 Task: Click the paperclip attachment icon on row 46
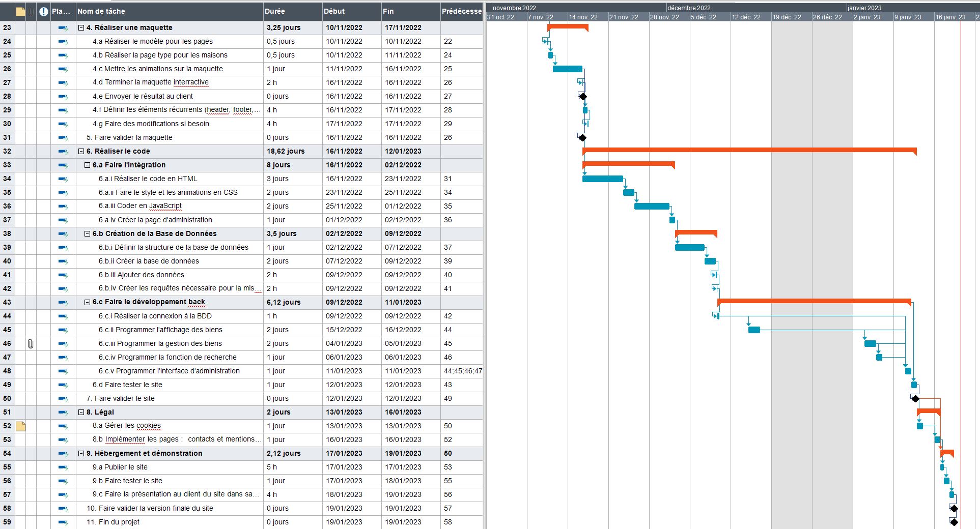coord(32,343)
